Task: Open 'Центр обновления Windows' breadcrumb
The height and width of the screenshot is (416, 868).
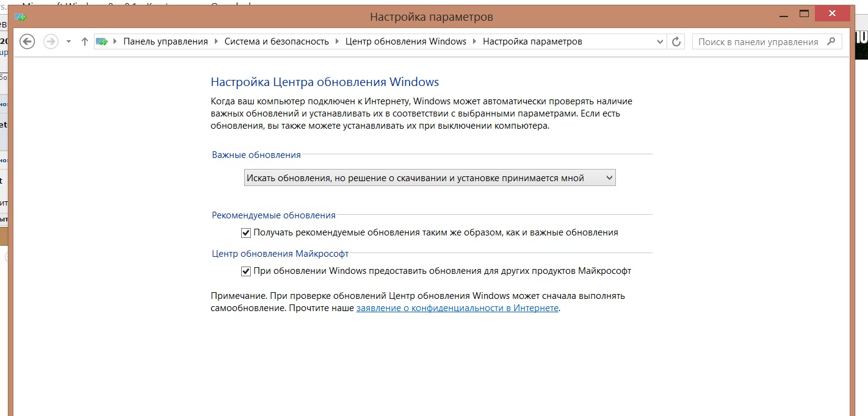Action: point(406,41)
